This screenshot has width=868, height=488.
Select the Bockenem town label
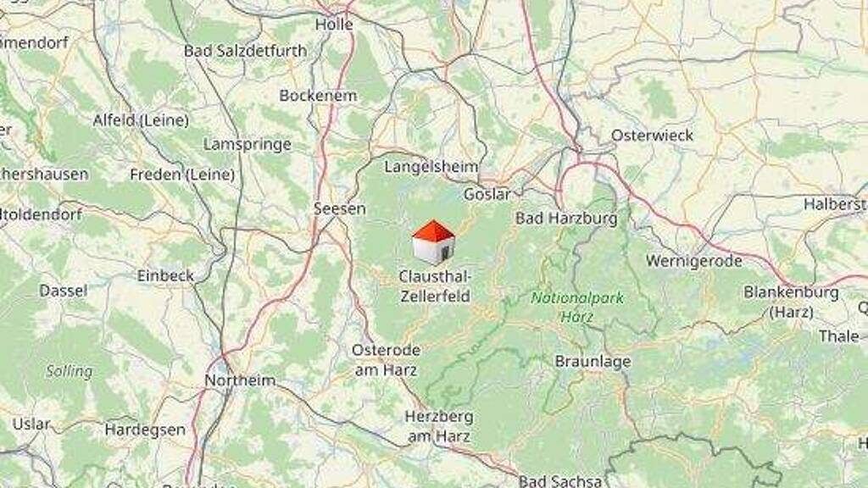tap(318, 96)
